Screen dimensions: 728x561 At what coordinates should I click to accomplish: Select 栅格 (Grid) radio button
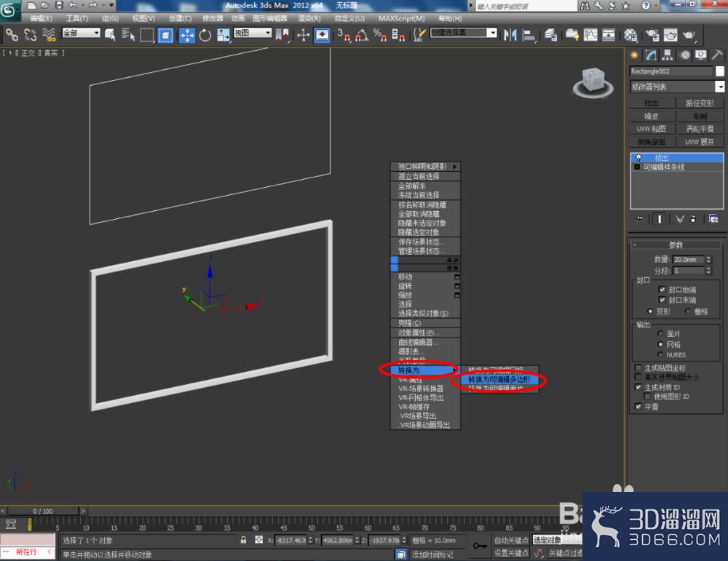tap(688, 311)
